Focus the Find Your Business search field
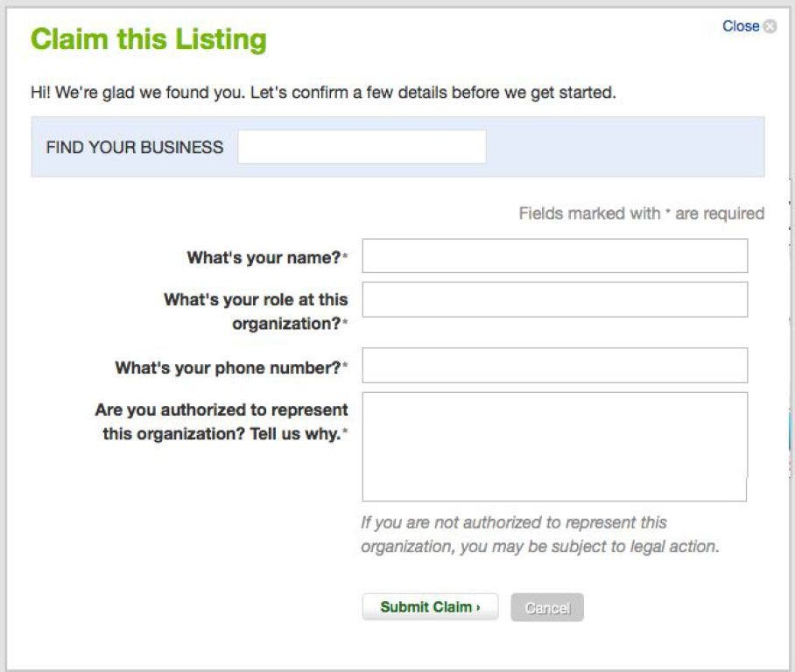 click(362, 147)
